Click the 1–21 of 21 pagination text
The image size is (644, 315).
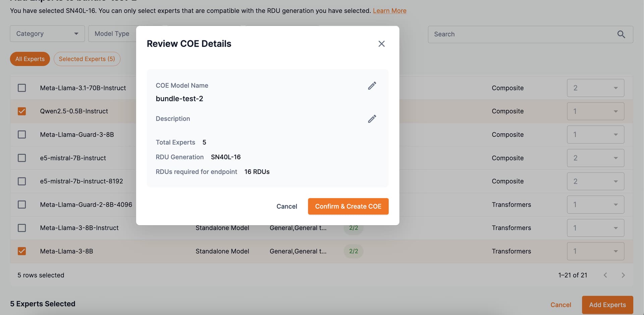[x=573, y=275]
